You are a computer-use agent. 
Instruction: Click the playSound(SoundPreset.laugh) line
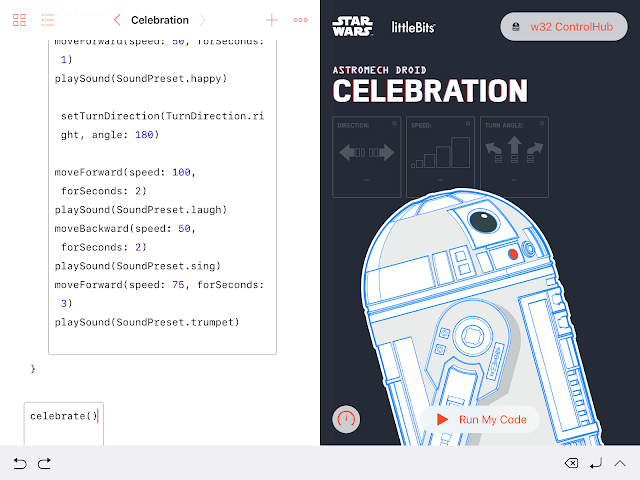pyautogui.click(x=141, y=210)
